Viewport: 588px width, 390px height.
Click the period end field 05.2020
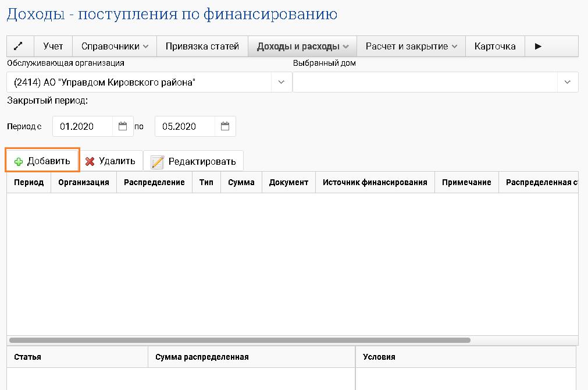186,126
